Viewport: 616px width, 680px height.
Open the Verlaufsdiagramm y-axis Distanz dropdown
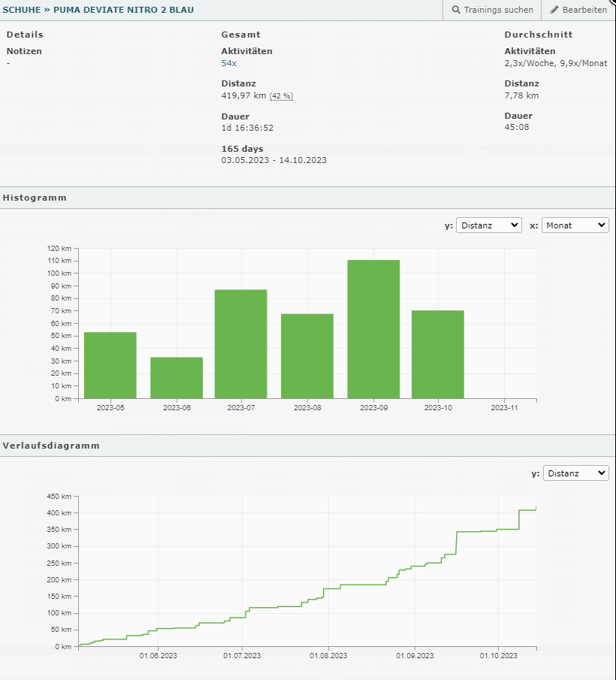[x=575, y=473]
